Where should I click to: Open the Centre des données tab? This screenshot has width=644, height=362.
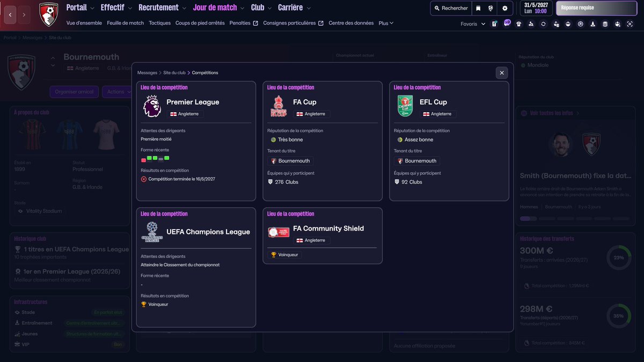click(x=351, y=23)
